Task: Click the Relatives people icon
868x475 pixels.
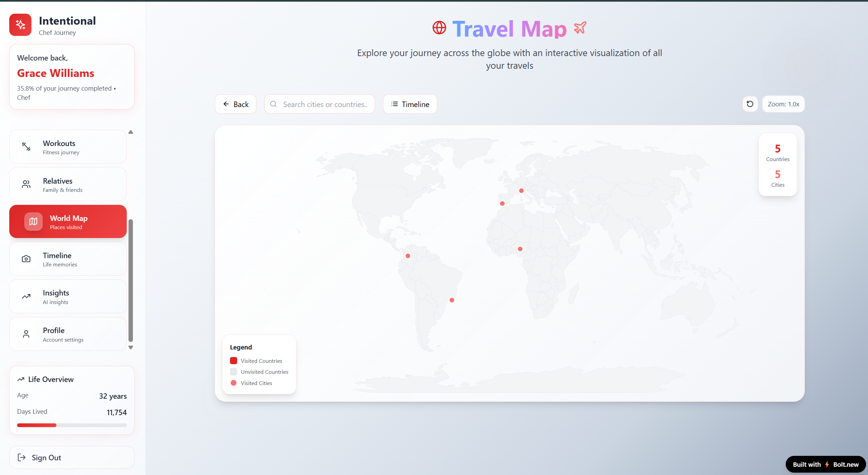Action: [x=26, y=184]
